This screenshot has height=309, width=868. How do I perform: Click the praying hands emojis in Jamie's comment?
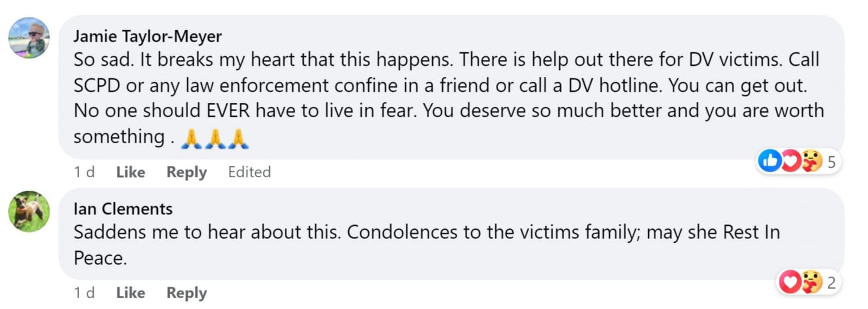coord(215,138)
